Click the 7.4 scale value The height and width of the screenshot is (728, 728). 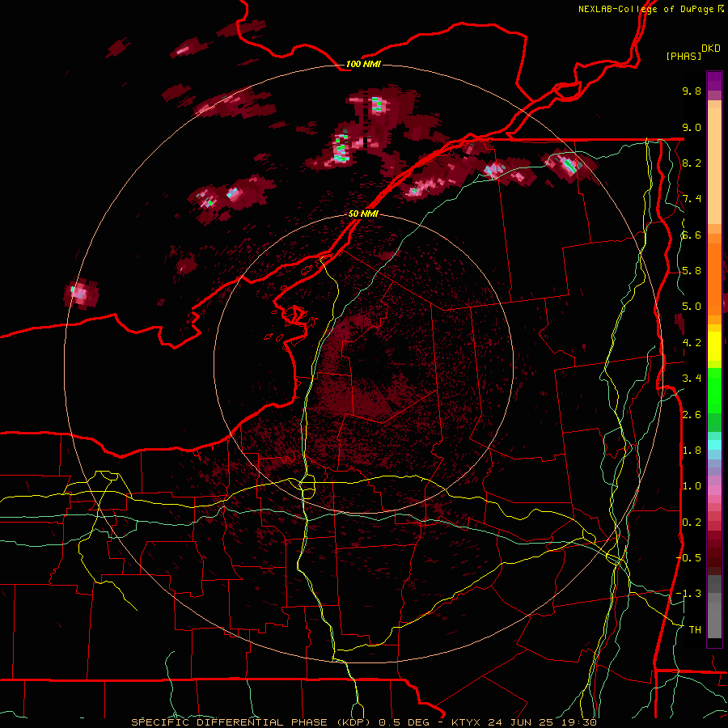click(x=692, y=199)
